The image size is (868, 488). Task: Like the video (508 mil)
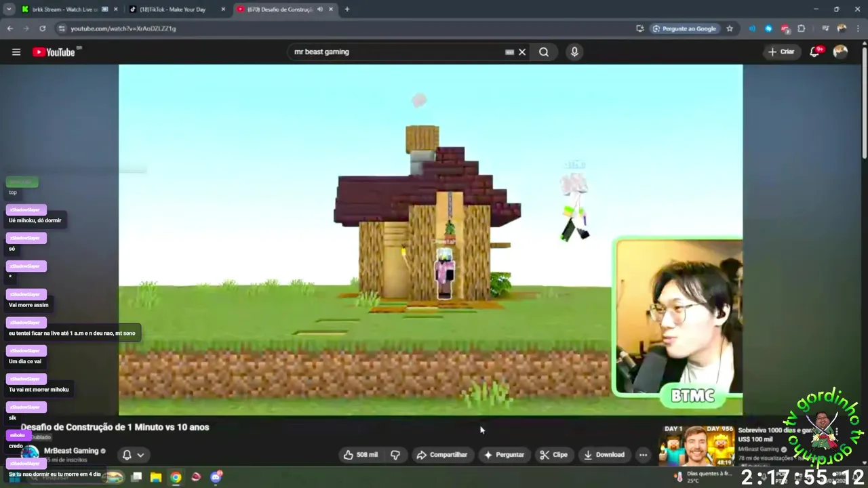tap(361, 455)
